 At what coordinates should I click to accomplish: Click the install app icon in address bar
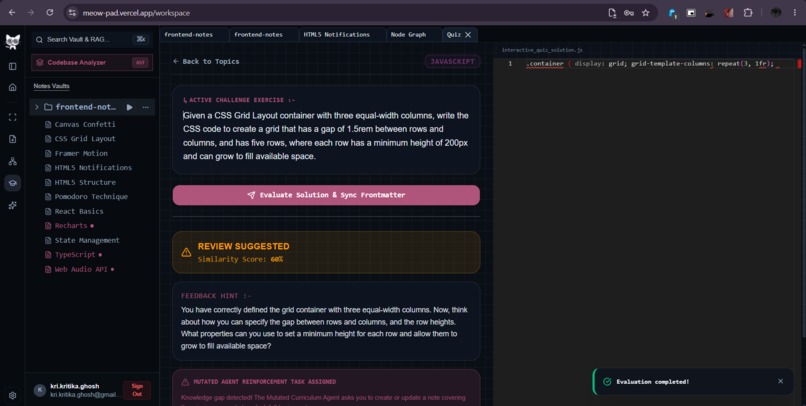[x=612, y=13]
